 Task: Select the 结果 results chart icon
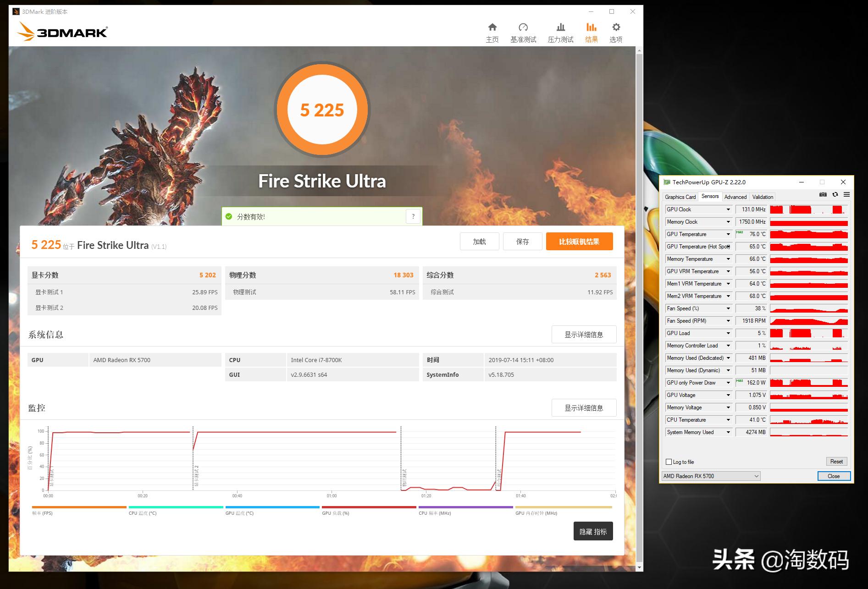[x=591, y=28]
